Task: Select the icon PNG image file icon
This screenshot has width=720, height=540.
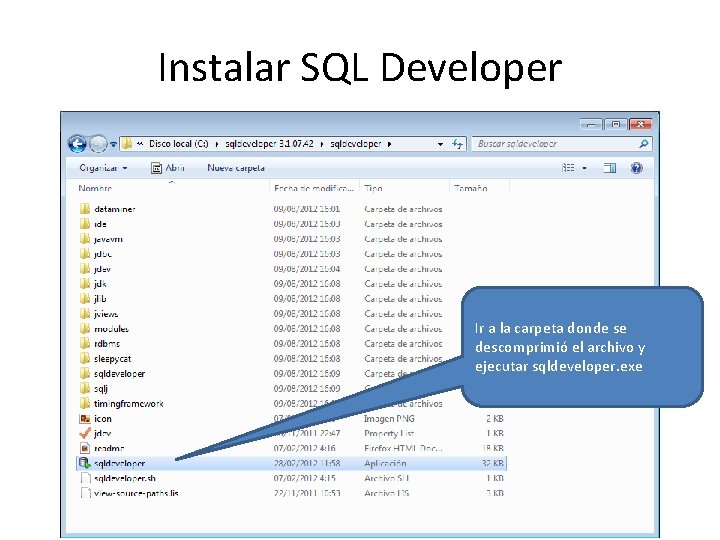Action: [x=84, y=419]
